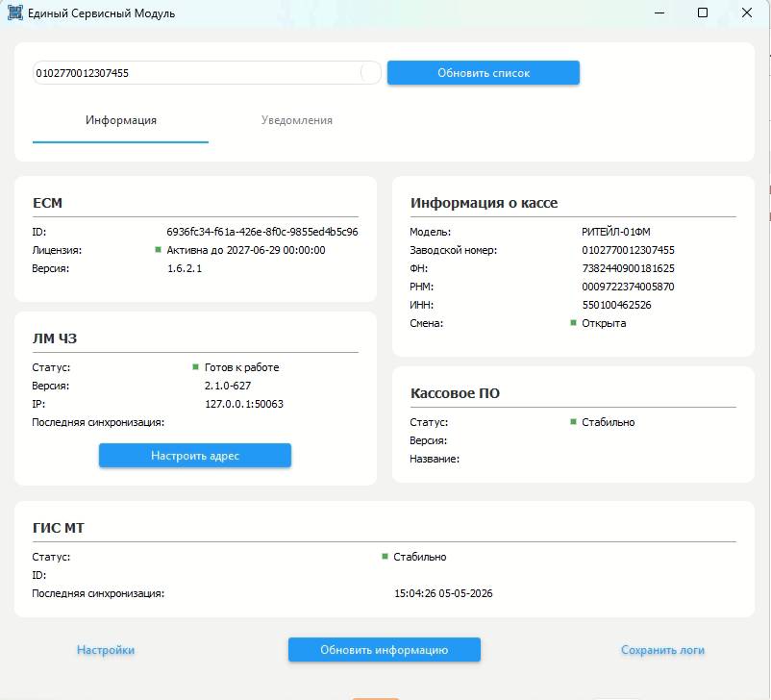Click model value РИТЕЙЛ-01ФМ
This screenshot has width=771, height=700.
[615, 232]
